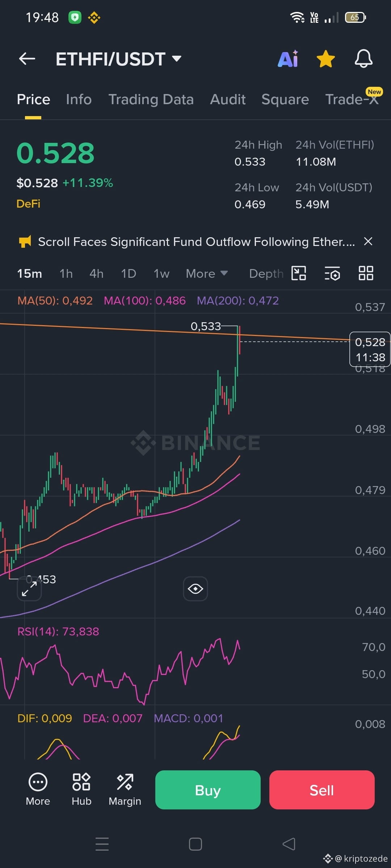Open the Square tab
This screenshot has height=868, width=391.
click(285, 99)
